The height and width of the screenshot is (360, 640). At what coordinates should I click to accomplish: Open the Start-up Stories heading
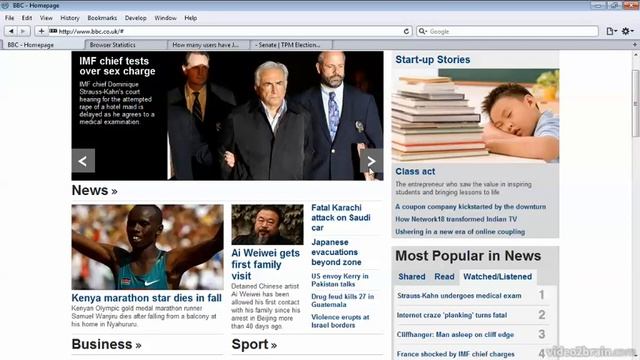(433, 60)
